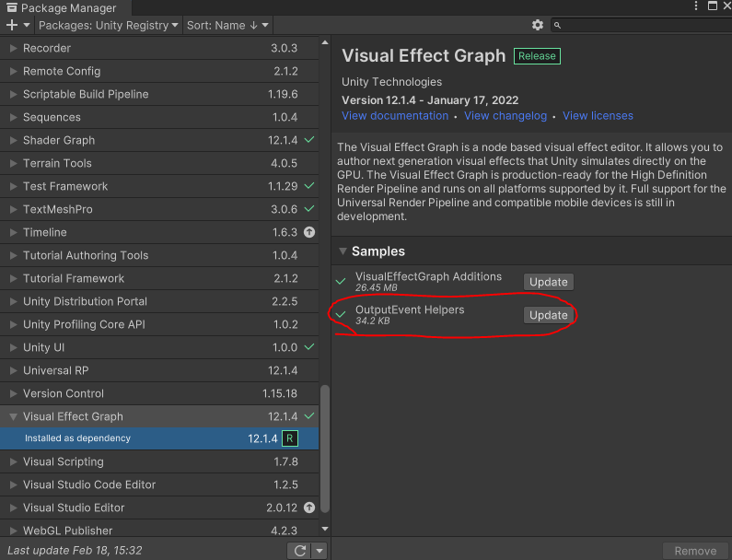
Task: Open the refresh options dropdown arrow
Action: click(x=320, y=551)
